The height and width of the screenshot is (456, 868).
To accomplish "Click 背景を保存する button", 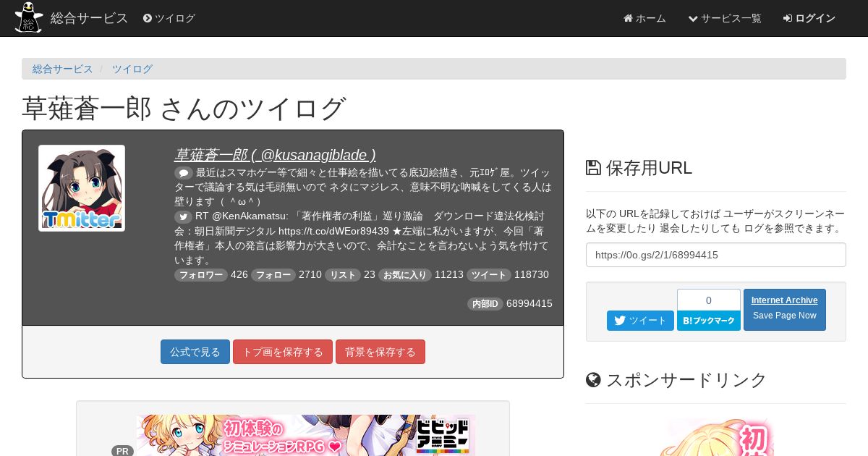I will 380,352.
